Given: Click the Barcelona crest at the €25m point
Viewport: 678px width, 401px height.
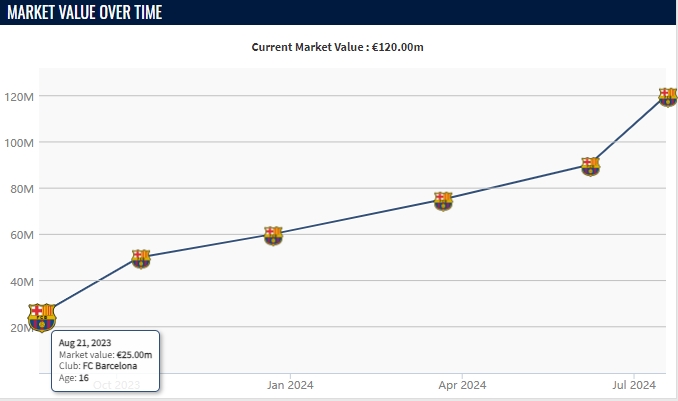Looking at the screenshot, I should pyautogui.click(x=42, y=317).
